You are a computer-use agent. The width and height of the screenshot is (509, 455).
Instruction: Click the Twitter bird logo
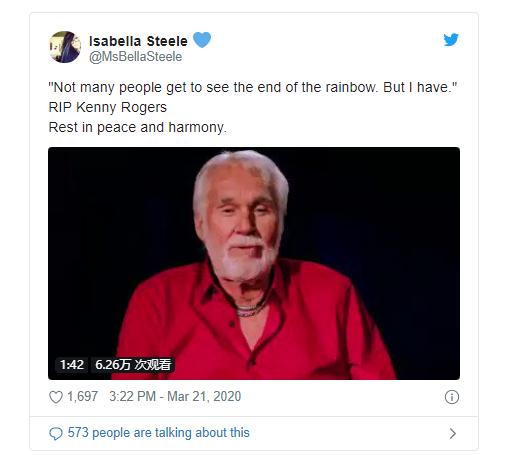(451, 40)
